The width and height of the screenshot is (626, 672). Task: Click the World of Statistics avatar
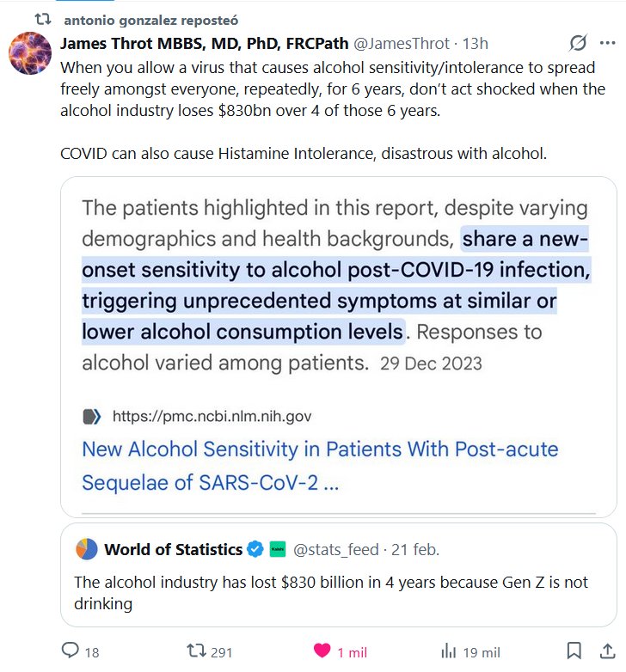click(x=87, y=548)
